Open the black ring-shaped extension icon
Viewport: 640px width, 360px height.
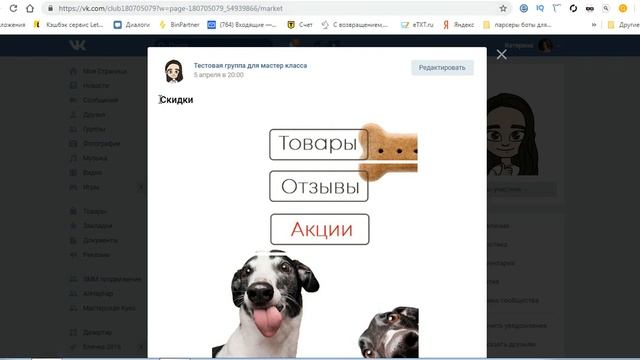[573, 8]
